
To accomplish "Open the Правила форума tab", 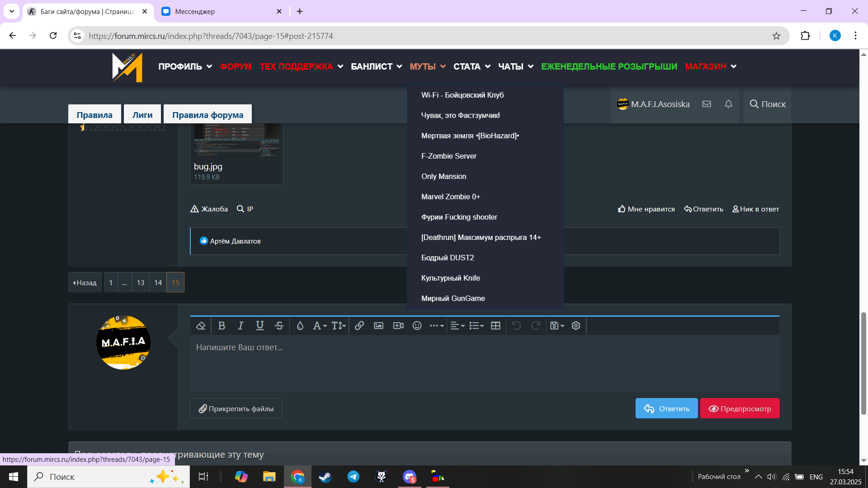I will pyautogui.click(x=208, y=115).
